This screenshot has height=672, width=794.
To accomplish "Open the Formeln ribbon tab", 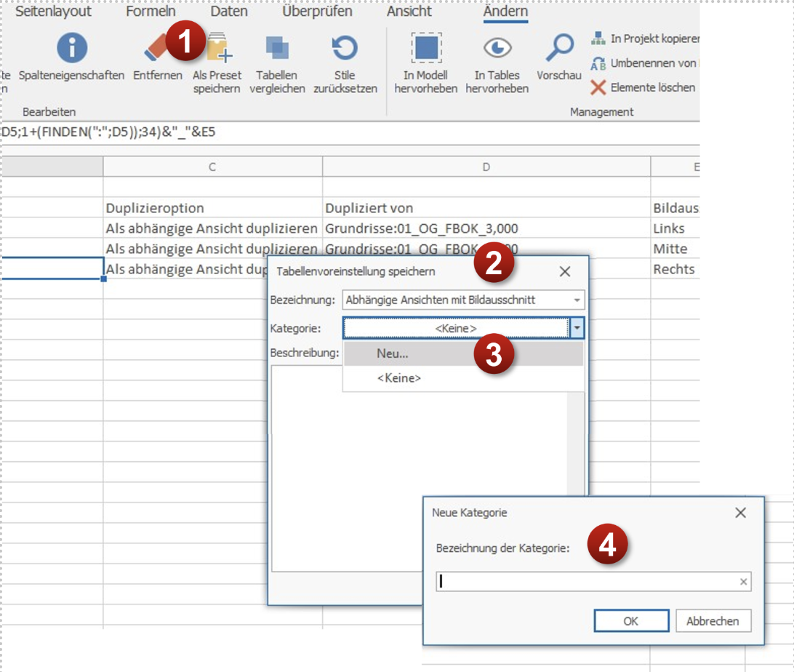I will point(151,11).
